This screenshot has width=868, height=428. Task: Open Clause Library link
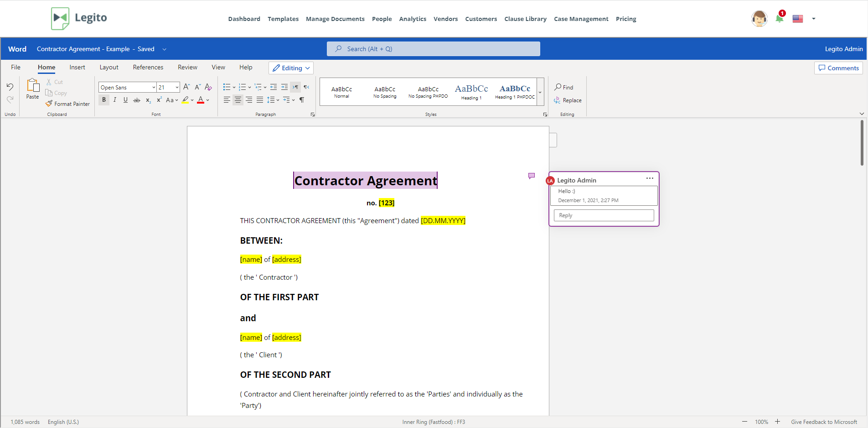pos(525,19)
